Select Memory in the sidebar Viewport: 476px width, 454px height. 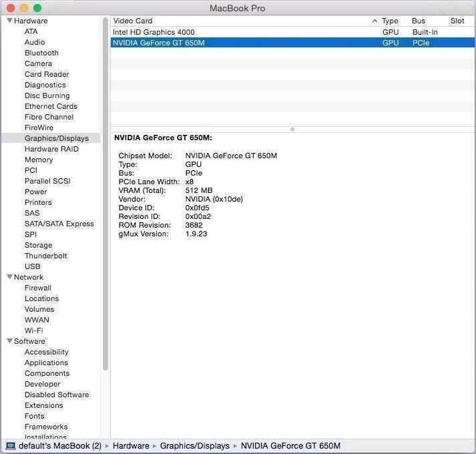39,160
